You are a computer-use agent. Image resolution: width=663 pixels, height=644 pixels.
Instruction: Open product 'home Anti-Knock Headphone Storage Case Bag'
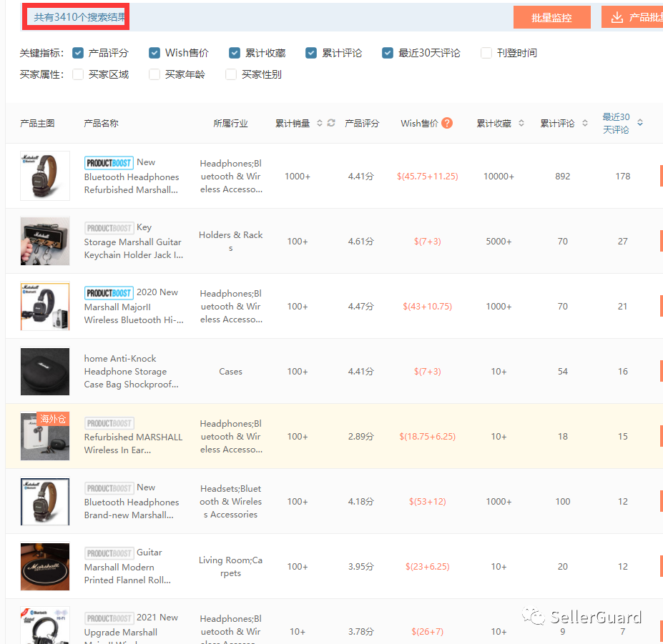131,372
